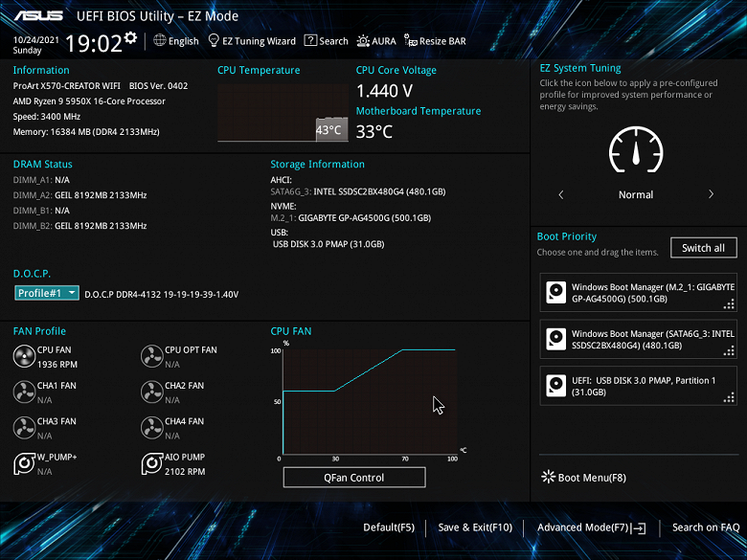Click the CPU OPT FAN icon

(152, 357)
